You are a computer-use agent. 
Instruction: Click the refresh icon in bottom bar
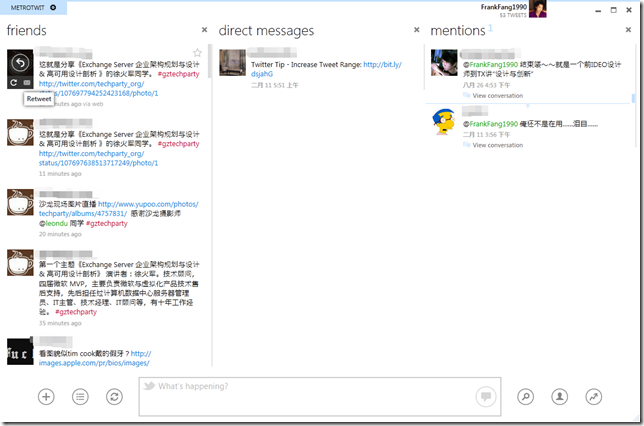(114, 396)
